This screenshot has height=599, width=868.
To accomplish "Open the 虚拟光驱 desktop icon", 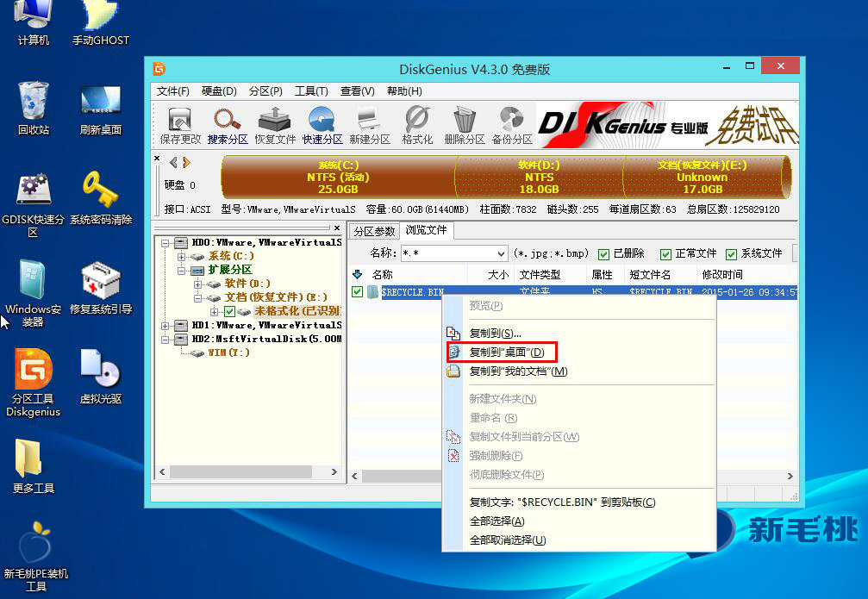I will point(100,377).
